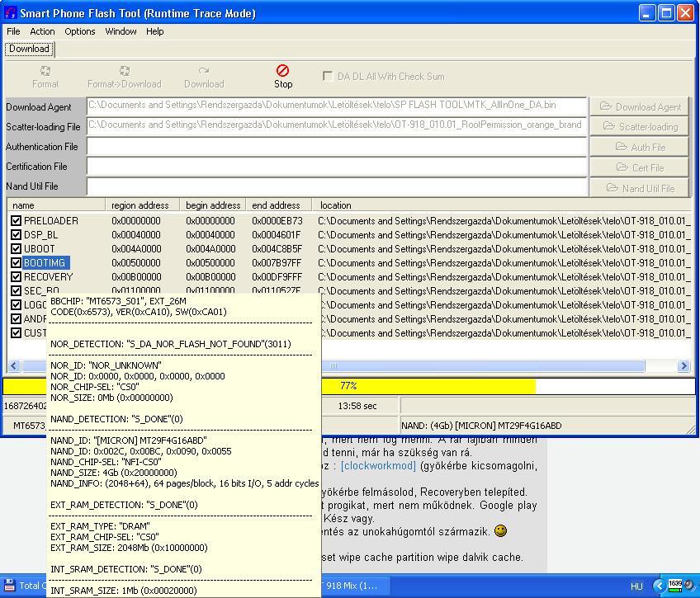Click the horizontal scrollbar thumb in file list

[x=334, y=366]
